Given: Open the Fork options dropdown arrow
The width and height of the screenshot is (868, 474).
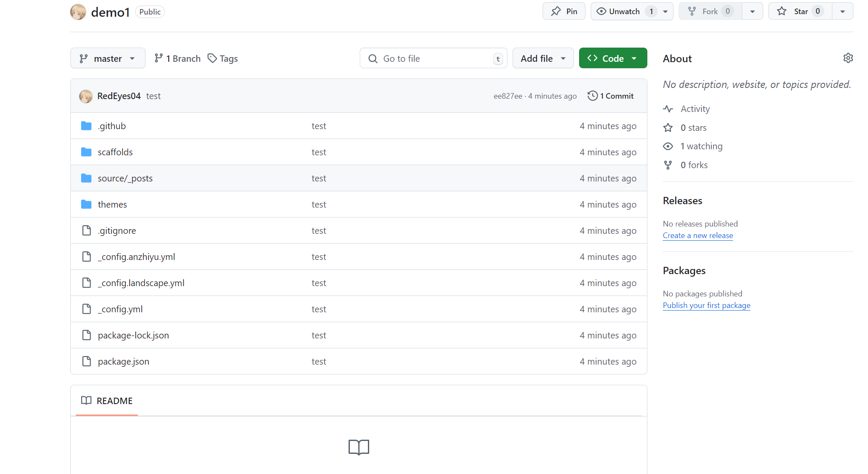Looking at the screenshot, I should coord(752,12).
